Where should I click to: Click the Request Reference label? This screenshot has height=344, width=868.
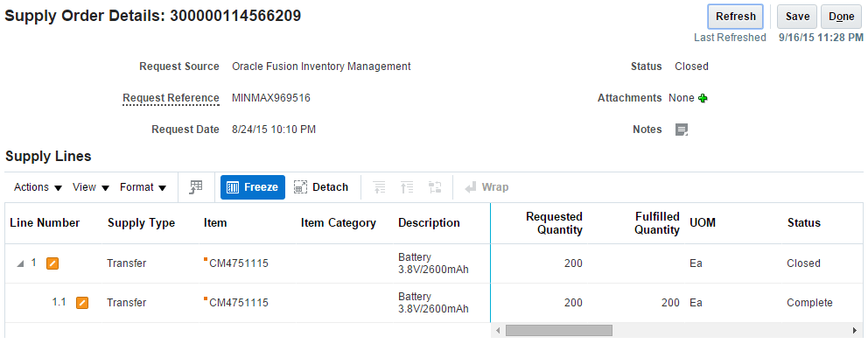pos(171,98)
